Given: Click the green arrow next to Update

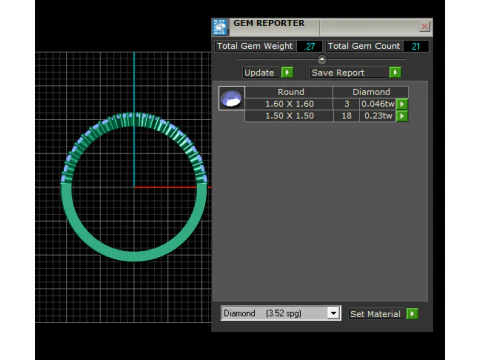Looking at the screenshot, I should click(287, 72).
